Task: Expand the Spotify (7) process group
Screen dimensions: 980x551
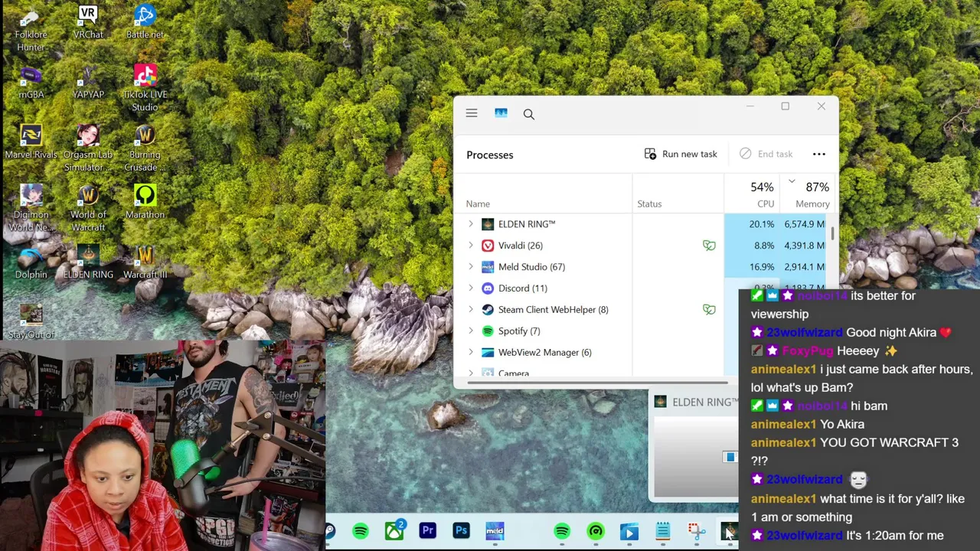Action: [x=471, y=331]
